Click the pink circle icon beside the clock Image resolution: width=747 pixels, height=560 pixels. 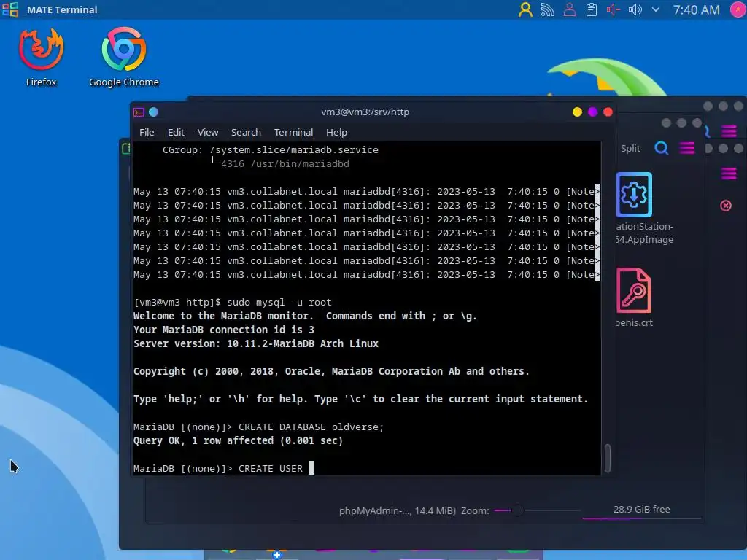738,9
